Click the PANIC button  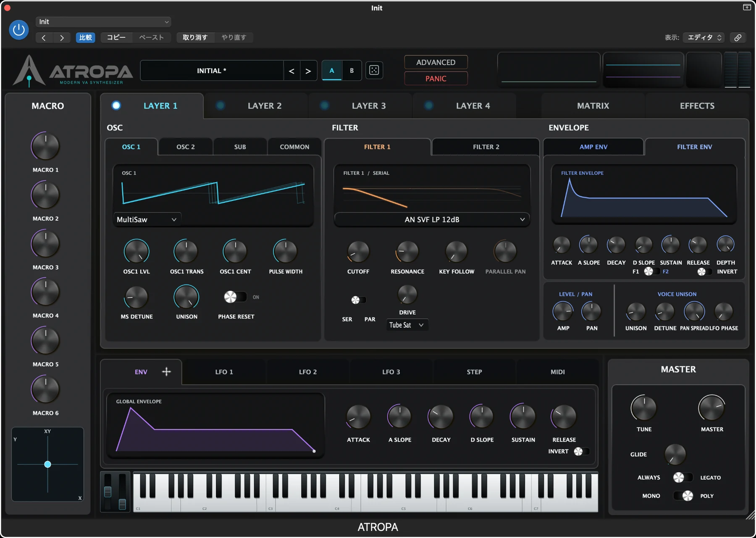point(436,79)
